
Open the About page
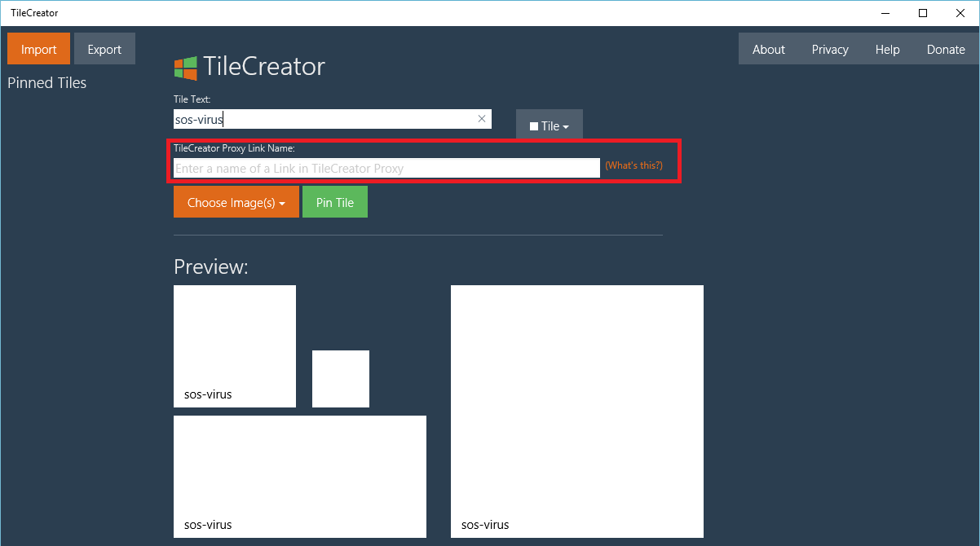[x=768, y=49]
